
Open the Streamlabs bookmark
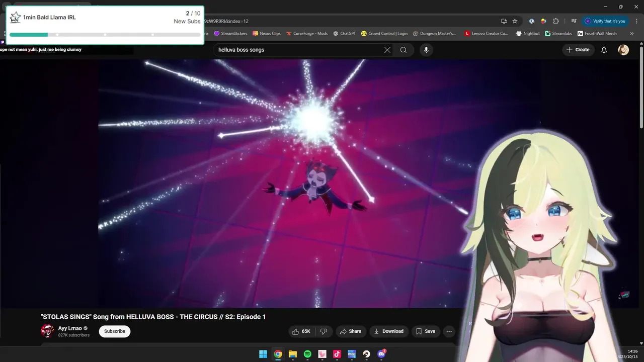click(559, 34)
